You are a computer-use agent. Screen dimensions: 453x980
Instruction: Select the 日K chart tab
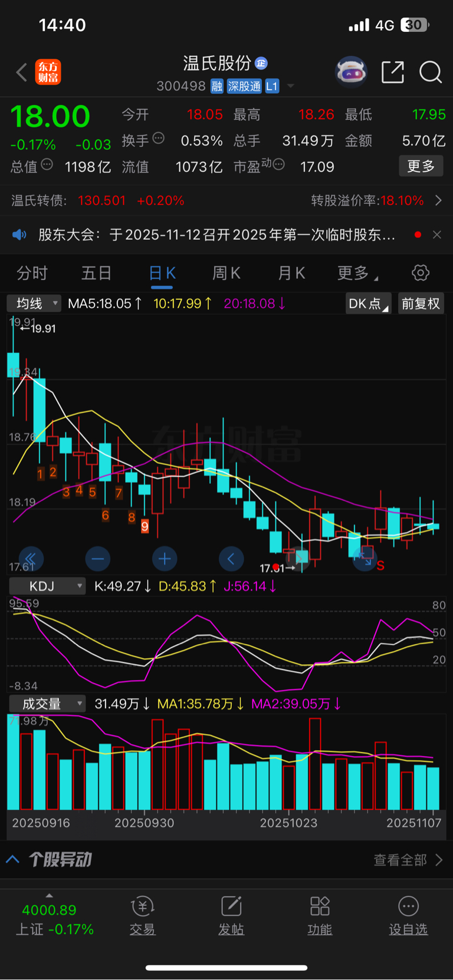pos(162,273)
